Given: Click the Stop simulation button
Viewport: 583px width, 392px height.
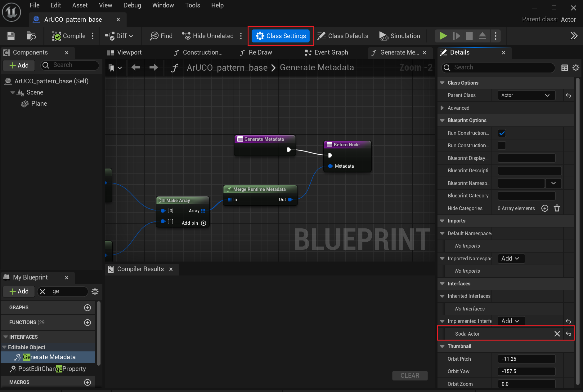Looking at the screenshot, I should tap(469, 36).
